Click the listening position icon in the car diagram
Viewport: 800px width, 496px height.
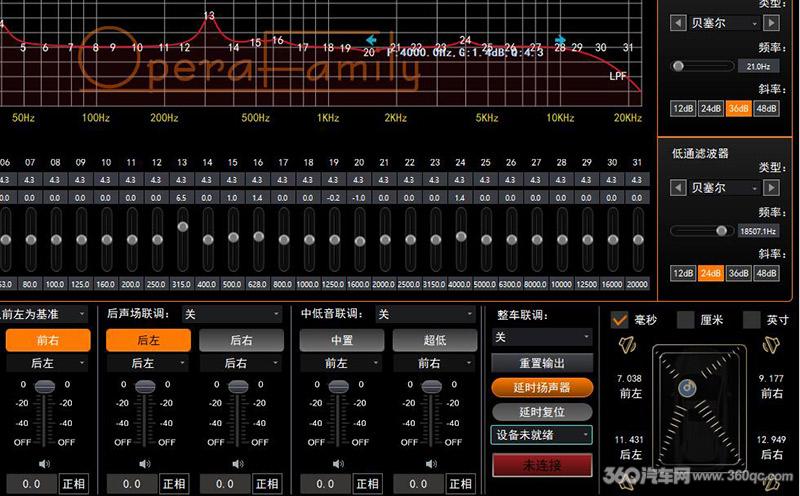coord(687,388)
